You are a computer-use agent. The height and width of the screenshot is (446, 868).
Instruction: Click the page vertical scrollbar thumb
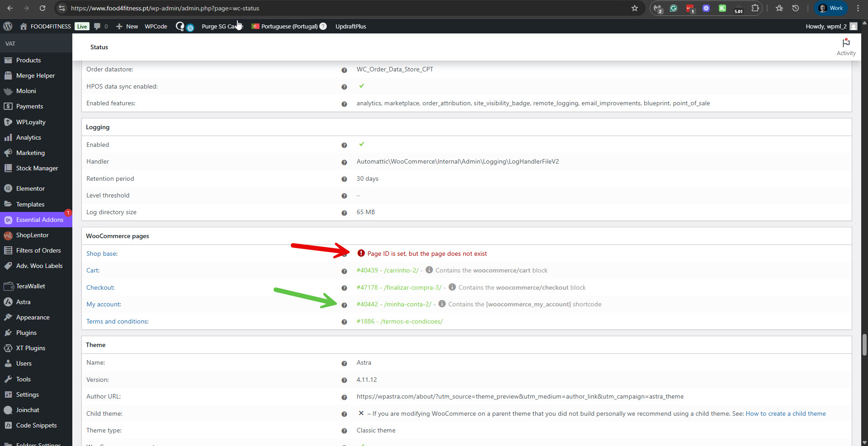(x=864, y=345)
